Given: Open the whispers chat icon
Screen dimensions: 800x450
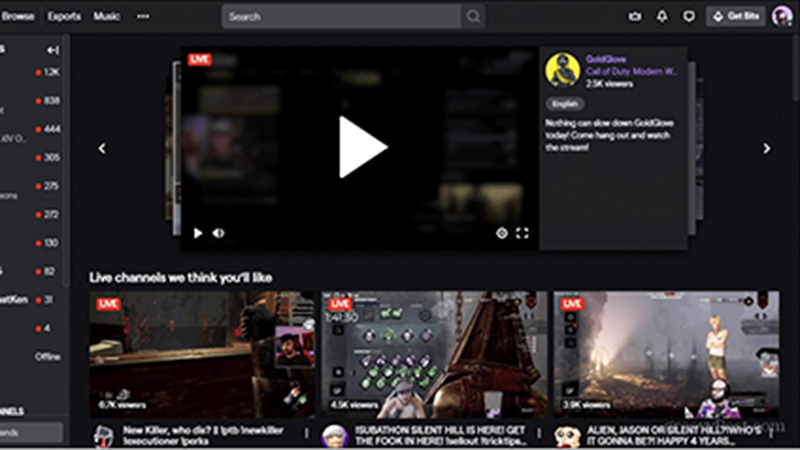Looking at the screenshot, I should click(x=688, y=16).
